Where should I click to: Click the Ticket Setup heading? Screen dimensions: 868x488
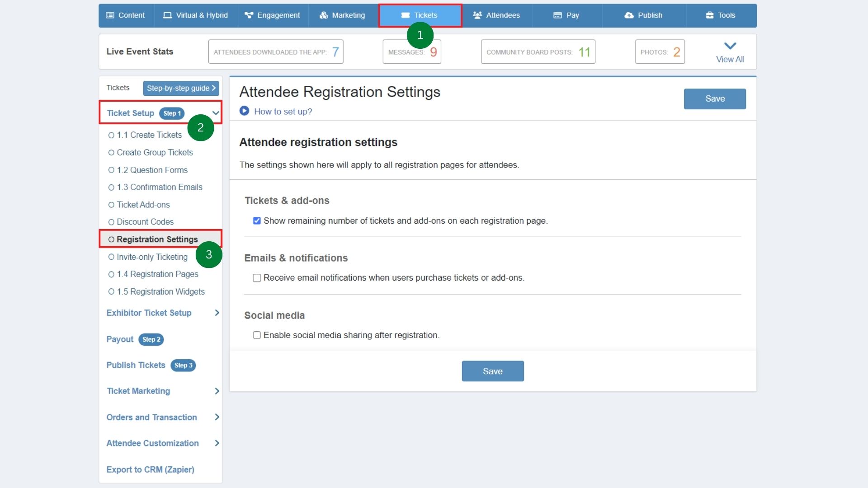tap(130, 113)
